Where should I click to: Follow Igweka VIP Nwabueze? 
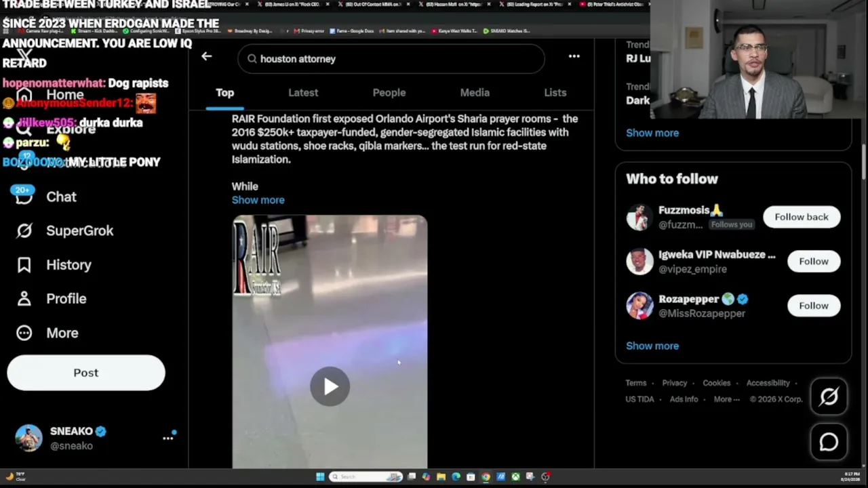814,262
